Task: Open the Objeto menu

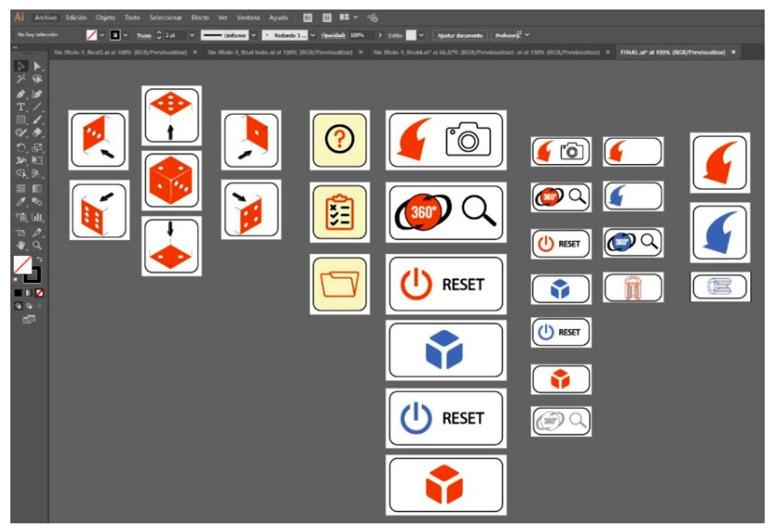Action: (105, 18)
